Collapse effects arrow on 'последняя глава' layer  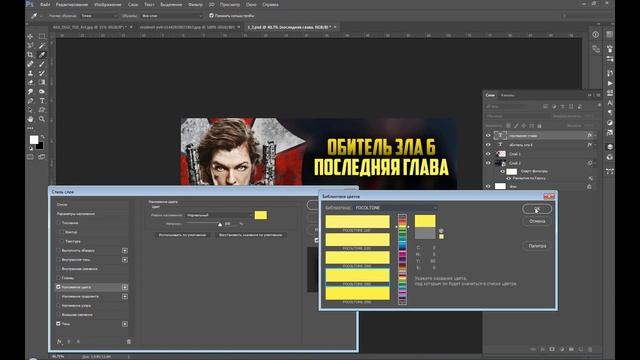click(x=595, y=136)
